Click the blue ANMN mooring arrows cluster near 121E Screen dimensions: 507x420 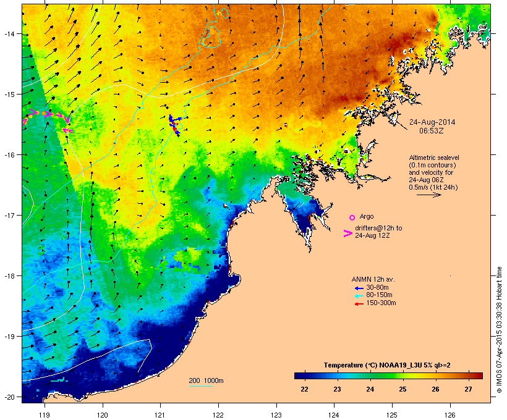pos(174,125)
